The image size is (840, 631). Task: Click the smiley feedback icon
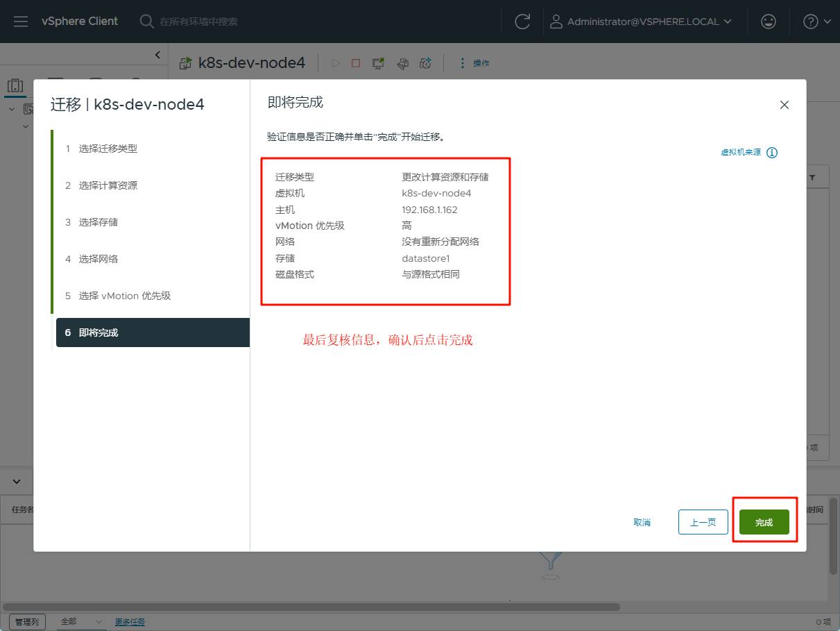pos(768,22)
